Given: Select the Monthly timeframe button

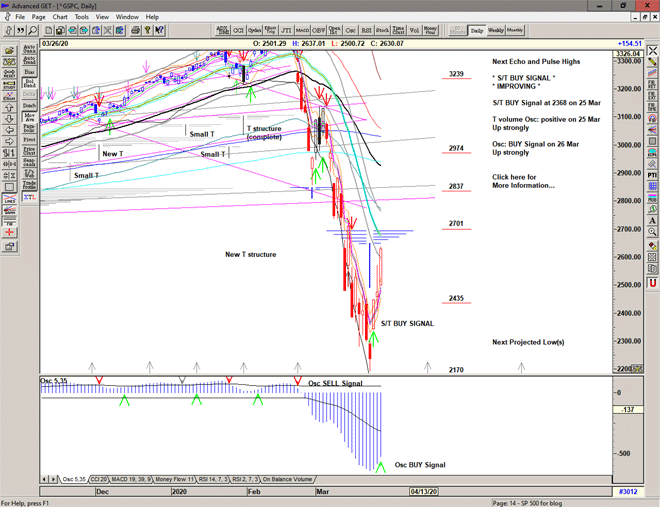Looking at the screenshot, I should click(x=515, y=30).
